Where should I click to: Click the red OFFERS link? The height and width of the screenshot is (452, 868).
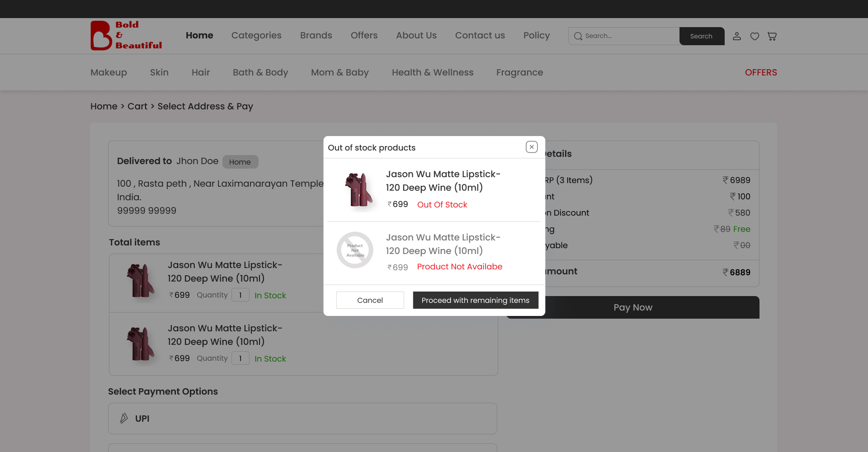point(761,72)
